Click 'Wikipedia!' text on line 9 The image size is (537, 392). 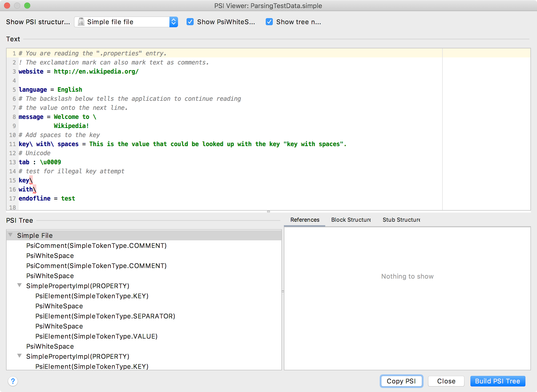coord(71,126)
